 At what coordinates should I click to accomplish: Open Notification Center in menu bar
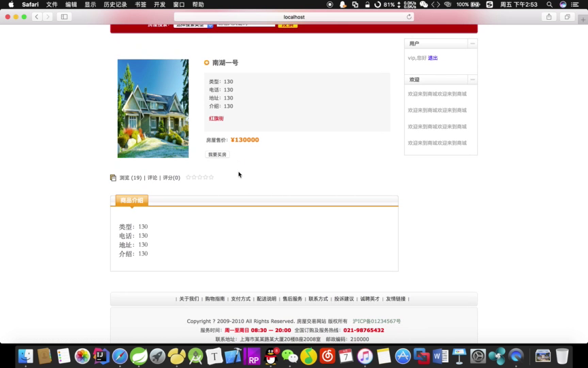tap(575, 5)
